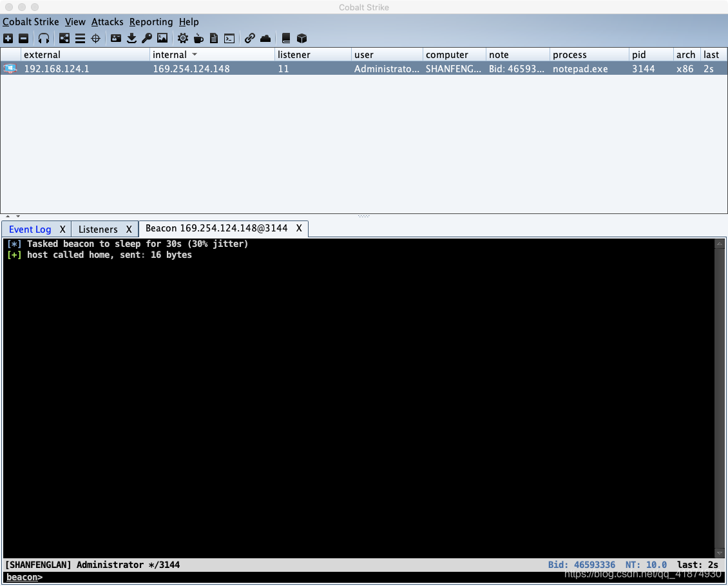Switch to pivot graph view icon
The image size is (728, 586).
pos(64,39)
